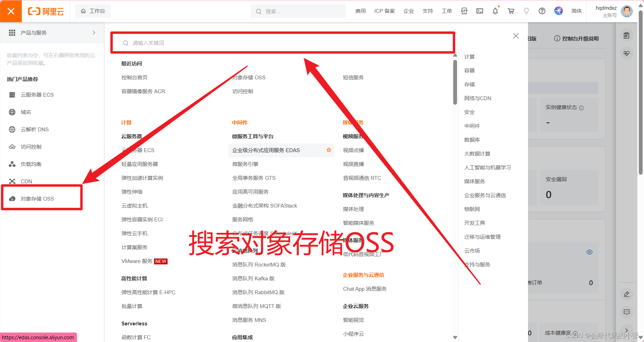Open 短信服务 link
The image size is (644, 342).
pyautogui.click(x=353, y=78)
